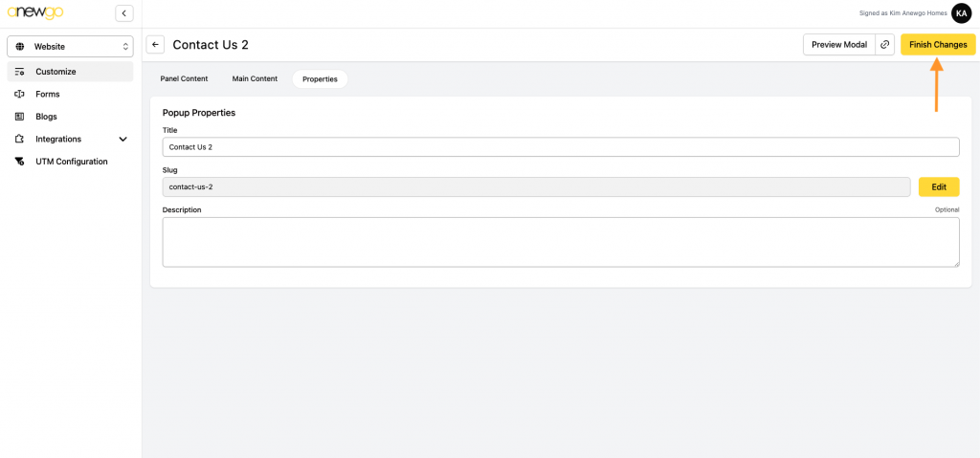Click the link icon next to Preview Modal

pos(885,45)
